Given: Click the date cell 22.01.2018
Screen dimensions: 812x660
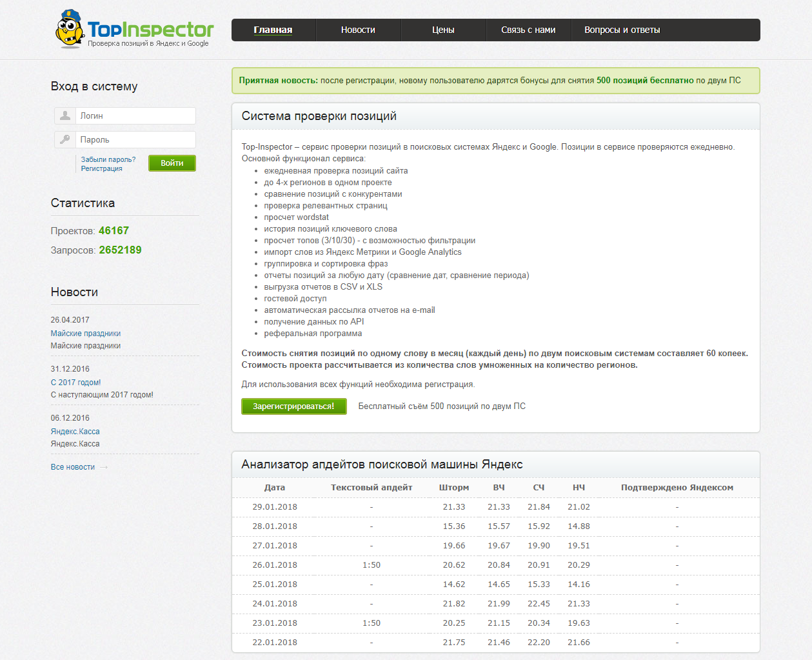Looking at the screenshot, I should click(275, 643).
